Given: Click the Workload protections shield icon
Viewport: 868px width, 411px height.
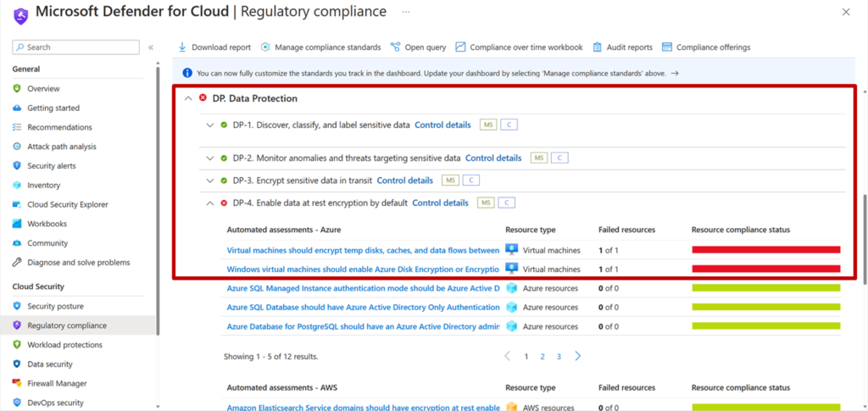Looking at the screenshot, I should click(17, 345).
